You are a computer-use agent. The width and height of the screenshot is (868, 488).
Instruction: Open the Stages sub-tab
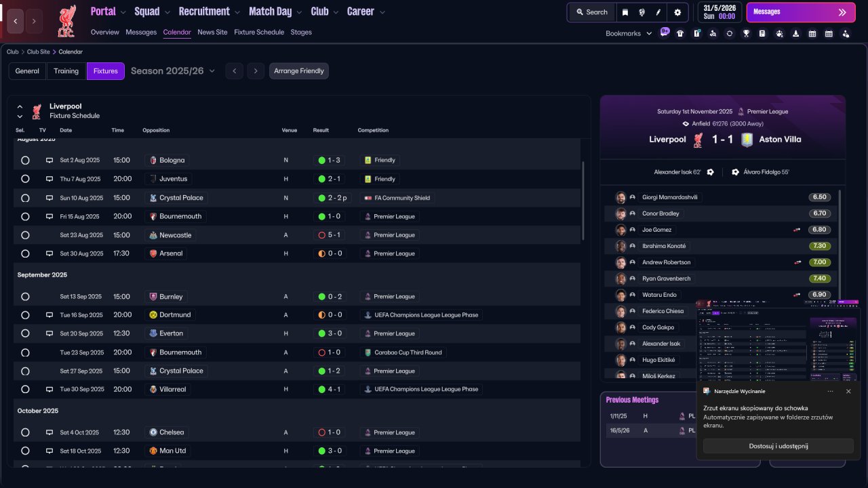click(301, 32)
